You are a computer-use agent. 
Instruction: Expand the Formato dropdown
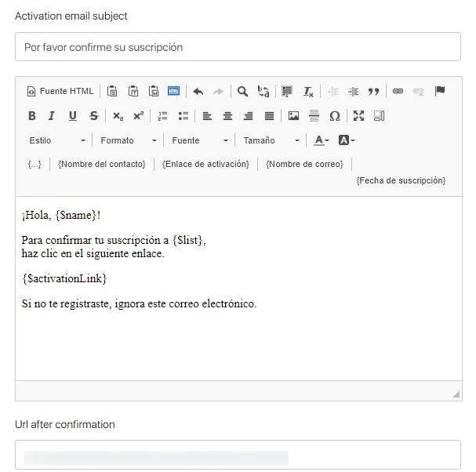tap(128, 140)
